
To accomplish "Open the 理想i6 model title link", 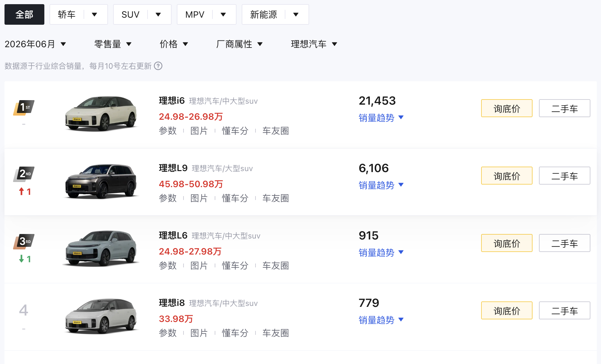I will click(x=172, y=101).
